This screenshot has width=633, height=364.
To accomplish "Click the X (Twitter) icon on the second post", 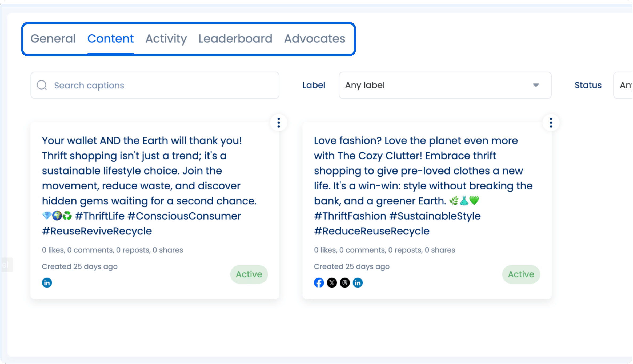I will tap(332, 282).
